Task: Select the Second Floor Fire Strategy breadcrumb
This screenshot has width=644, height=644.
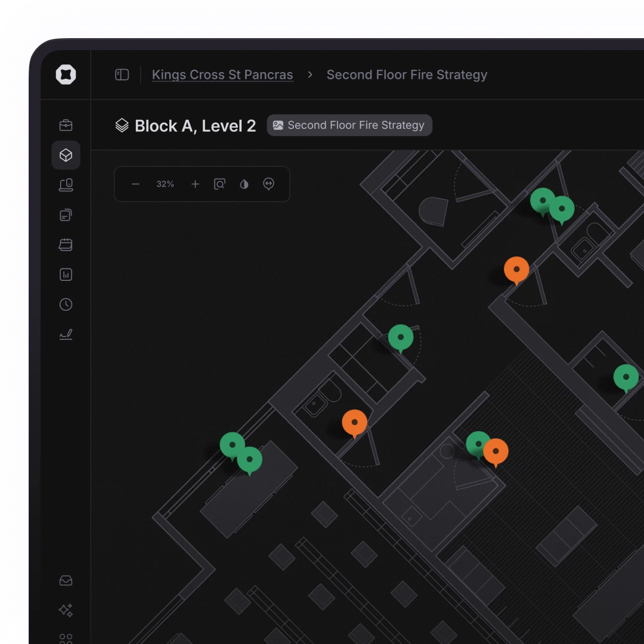Action: click(x=407, y=75)
